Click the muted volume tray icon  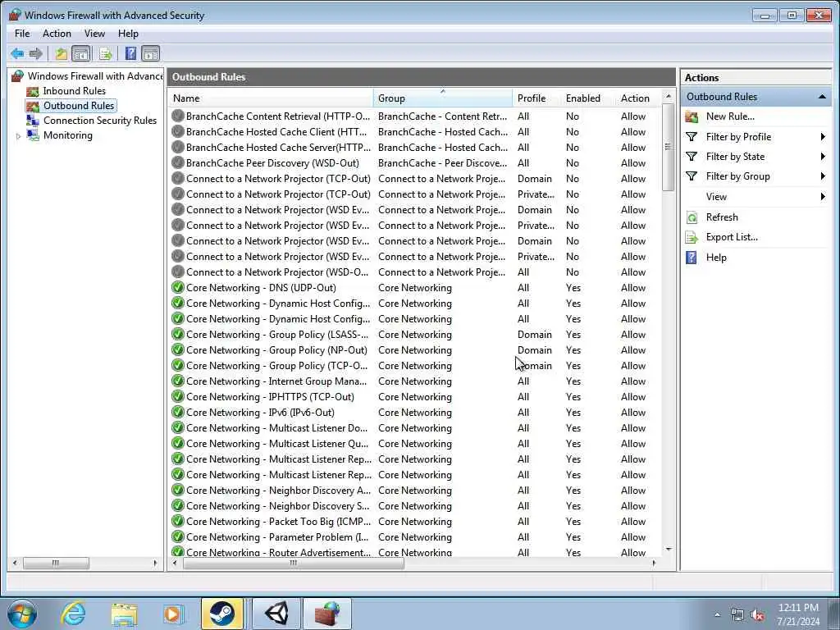coord(757,615)
